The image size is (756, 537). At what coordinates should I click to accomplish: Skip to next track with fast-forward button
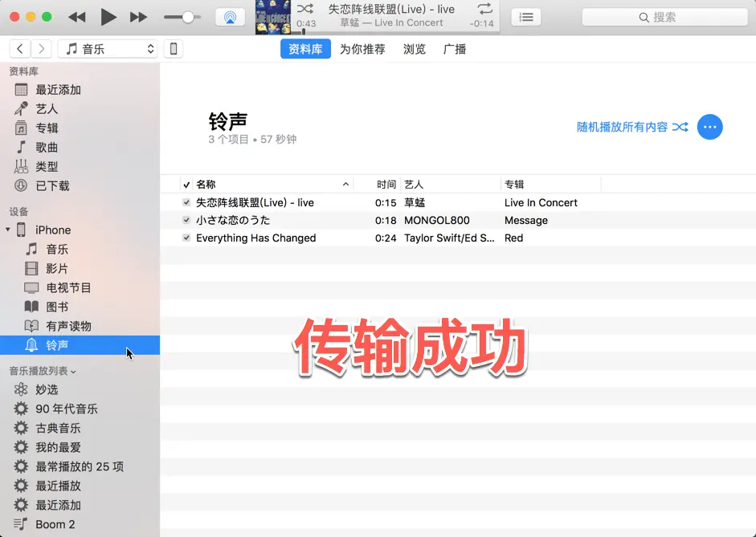click(138, 18)
